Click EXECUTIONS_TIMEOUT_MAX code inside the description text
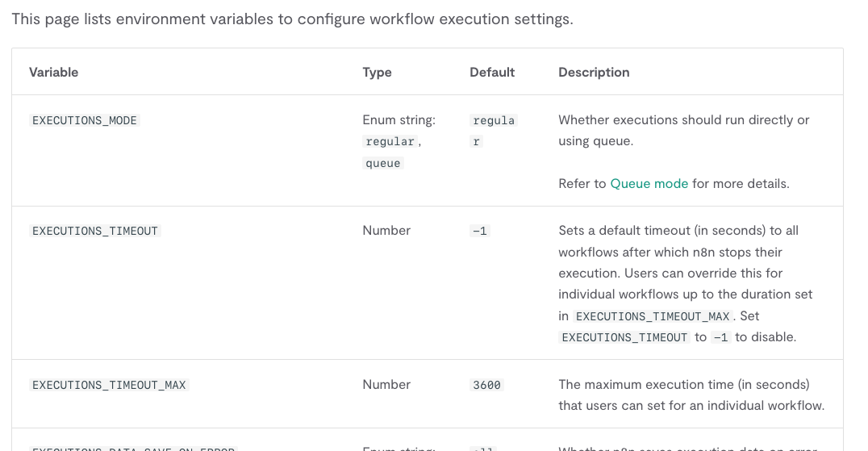868x451 pixels. pos(652,316)
